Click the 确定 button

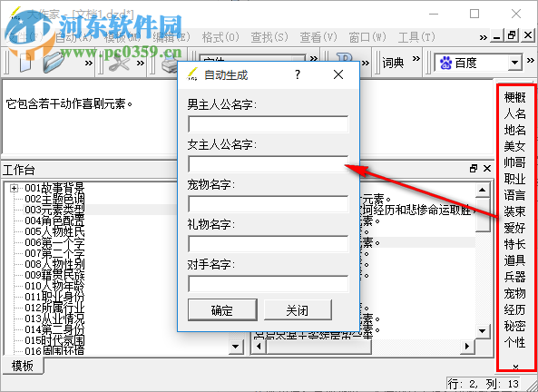point(222,310)
